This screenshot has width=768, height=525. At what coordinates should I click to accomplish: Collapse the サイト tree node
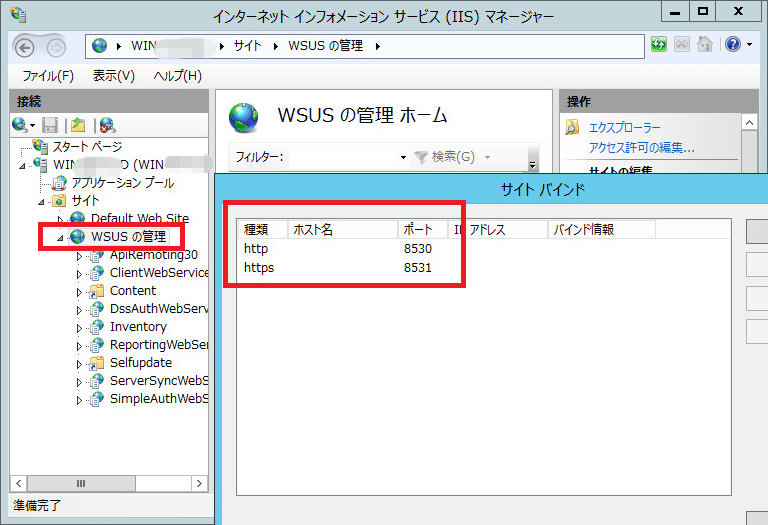point(41,202)
